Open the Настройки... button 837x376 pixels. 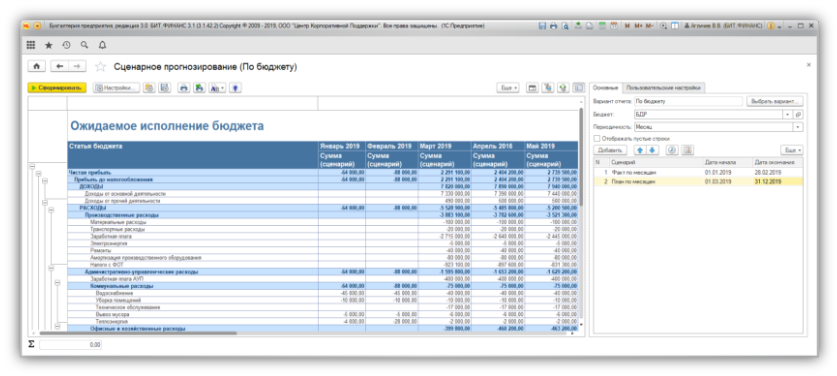coord(116,88)
